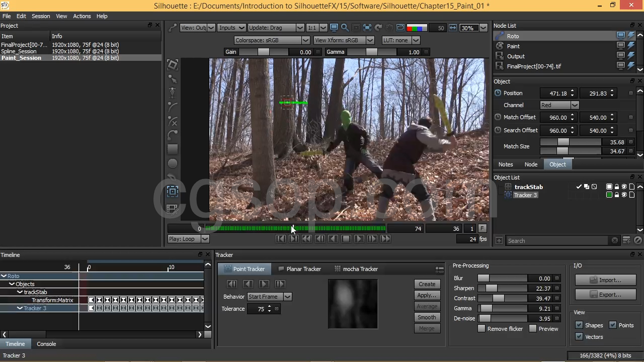Viewport: 644px width, 362px height.
Task: Click the Import button icon in I/O
Action: click(606, 280)
